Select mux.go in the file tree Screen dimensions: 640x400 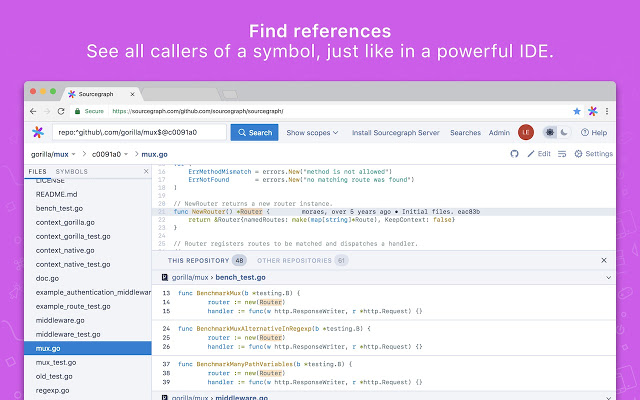coord(88,348)
